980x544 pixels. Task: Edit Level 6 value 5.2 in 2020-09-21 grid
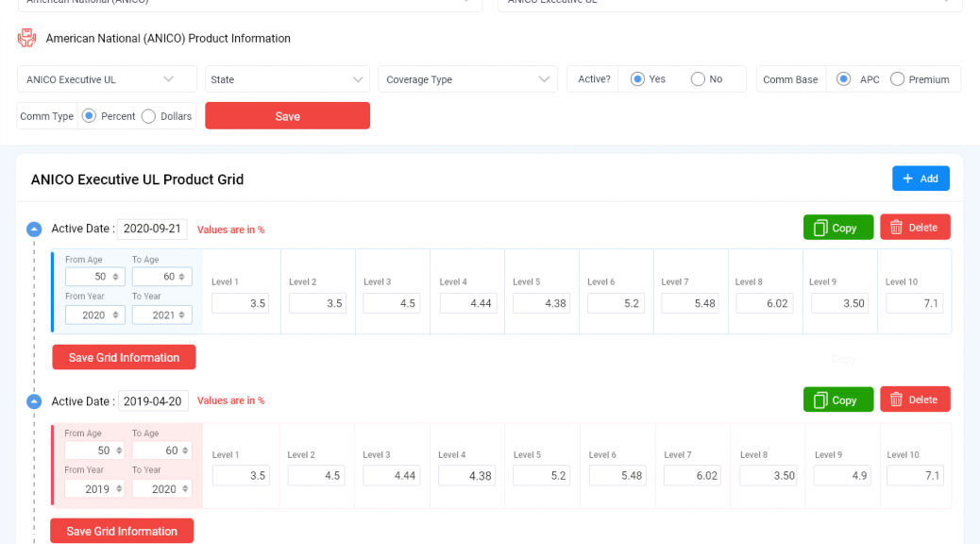coord(616,303)
